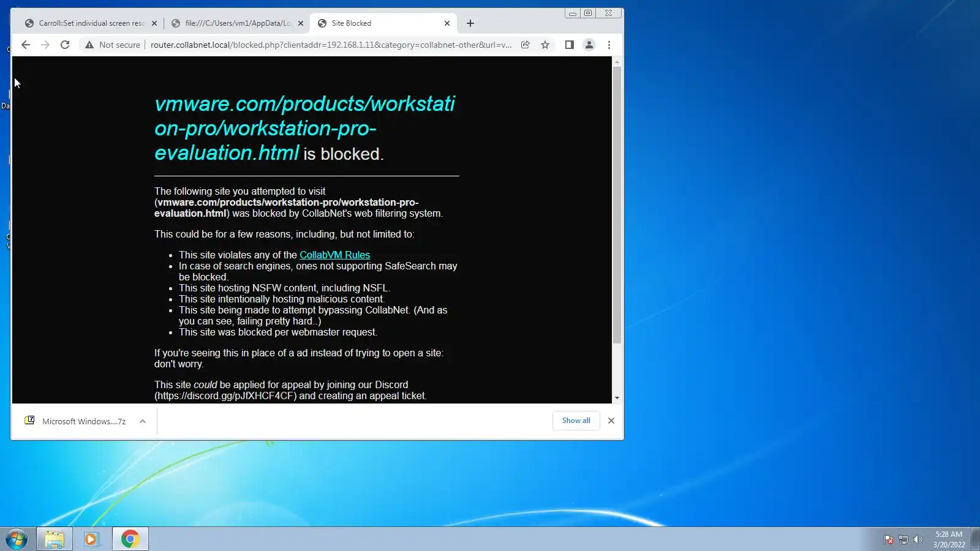Viewport: 980px width, 551px height.
Task: Select the Site Blocked tab
Action: (383, 23)
